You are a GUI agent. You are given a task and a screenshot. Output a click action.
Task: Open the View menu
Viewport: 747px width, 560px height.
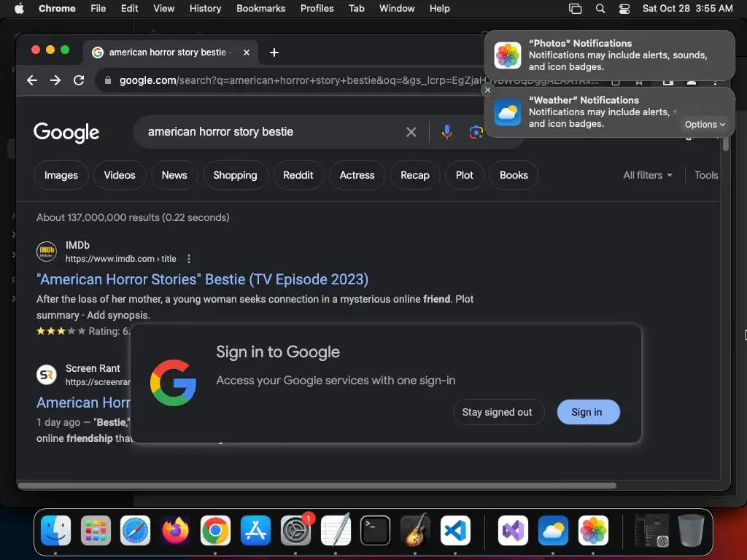coord(163,9)
